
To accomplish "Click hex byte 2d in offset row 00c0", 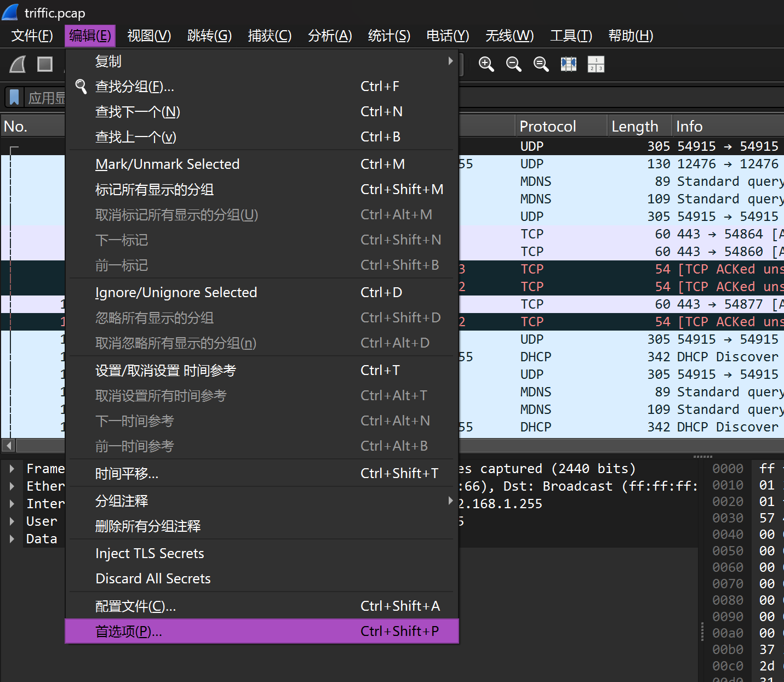I will click(767, 666).
